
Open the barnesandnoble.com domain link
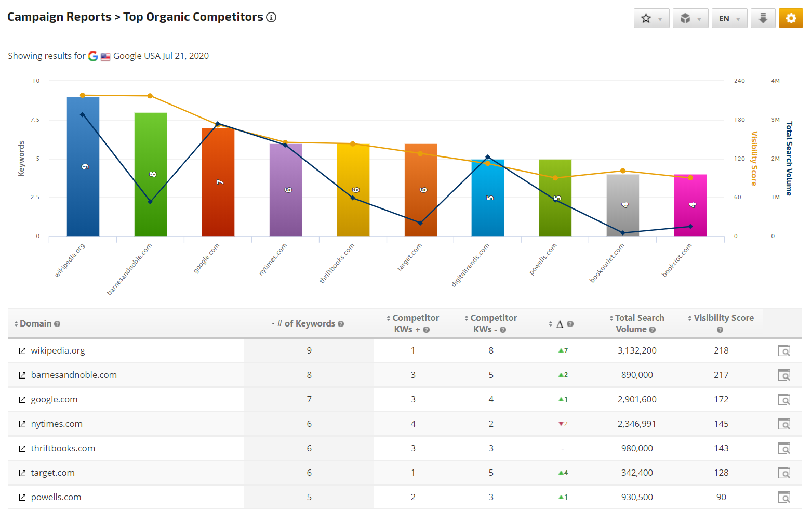(x=74, y=375)
